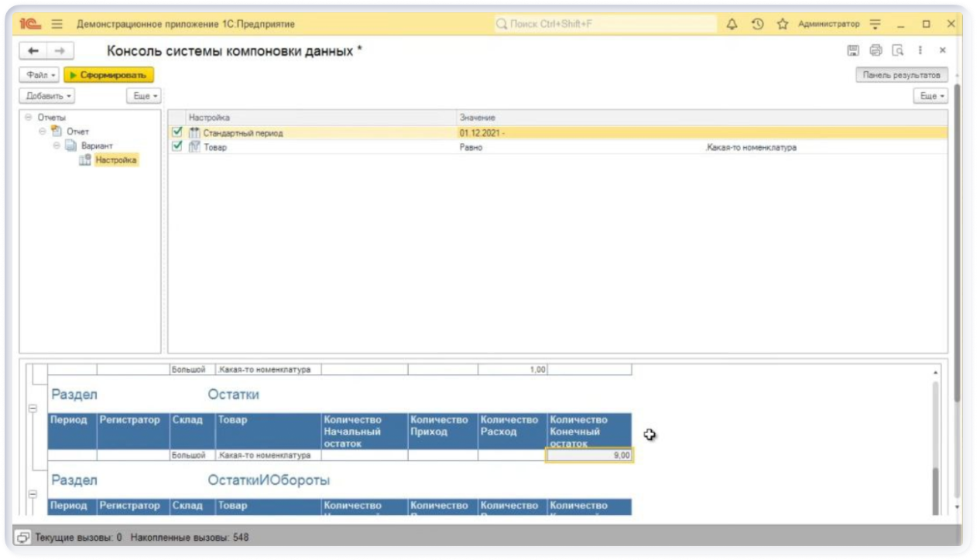Screen dimensions: 977x560
Task: Collapse the Отчеты tree node
Action: tap(29, 118)
